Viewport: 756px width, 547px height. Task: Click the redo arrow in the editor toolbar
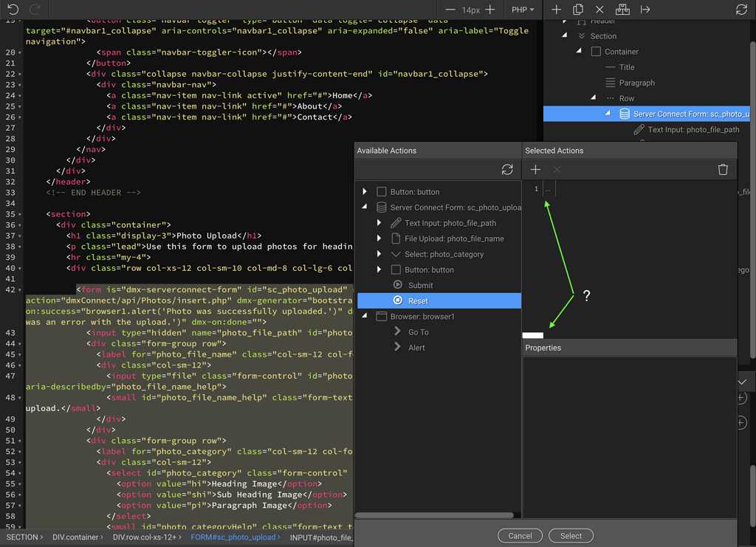click(x=35, y=10)
